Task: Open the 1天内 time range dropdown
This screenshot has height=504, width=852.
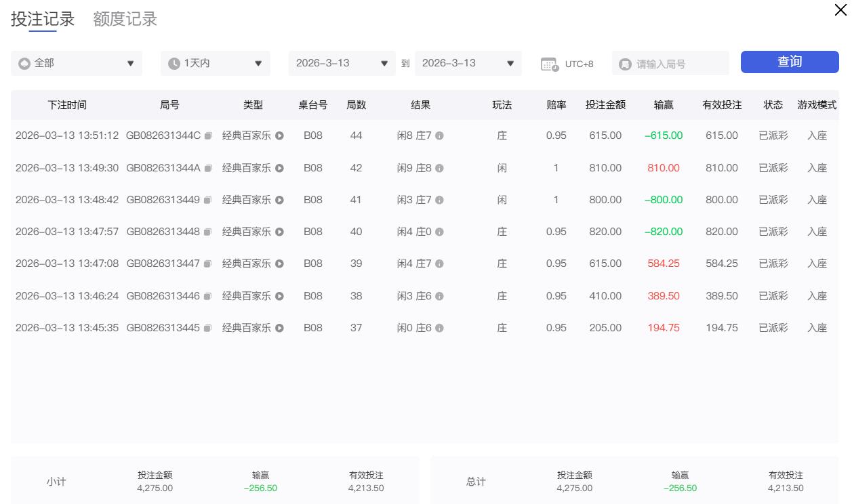Action: pyautogui.click(x=216, y=63)
